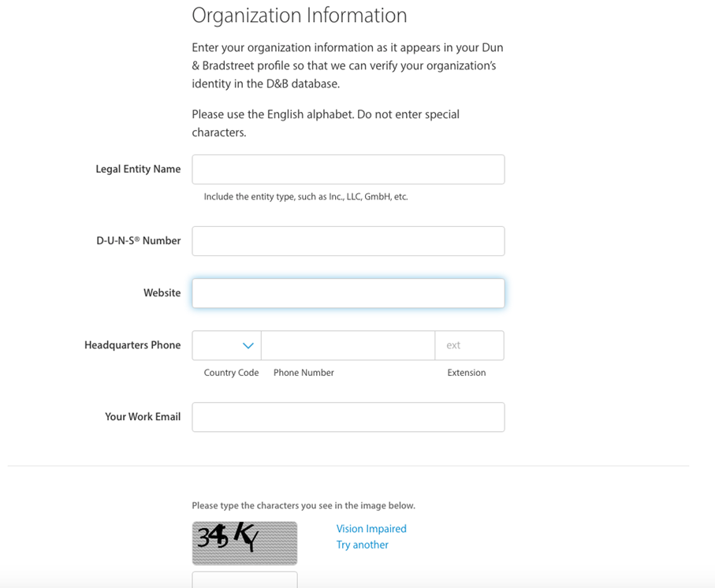This screenshot has width=715, height=588.
Task: Click the Legal Entity Name input field
Action: [348, 169]
